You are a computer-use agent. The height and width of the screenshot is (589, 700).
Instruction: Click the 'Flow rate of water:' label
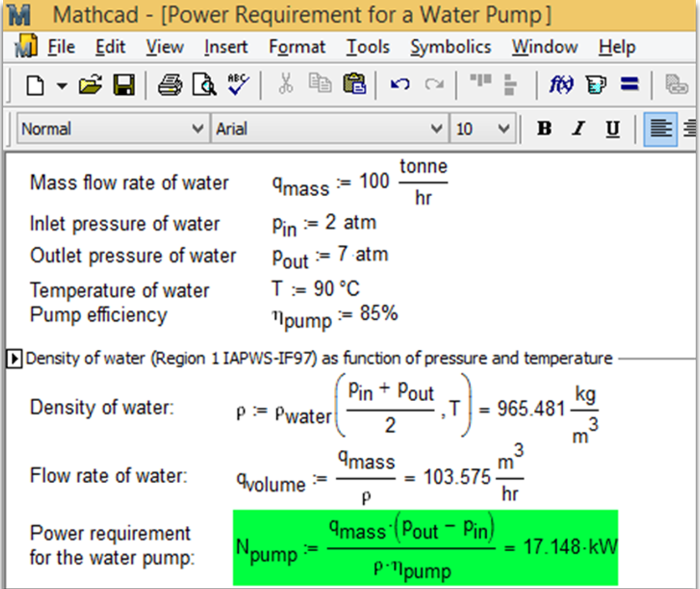[x=109, y=475]
